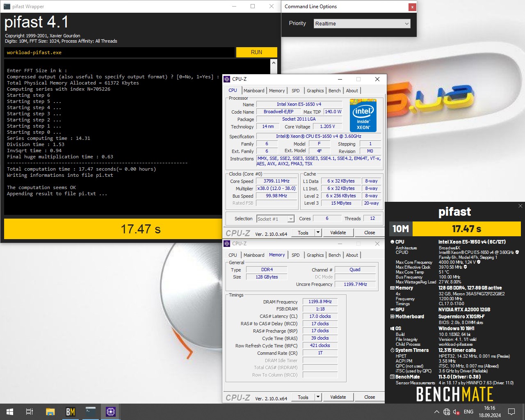525x420 pixels.
Task: Click Validate in upper CPU-Z window
Action: coord(338,233)
